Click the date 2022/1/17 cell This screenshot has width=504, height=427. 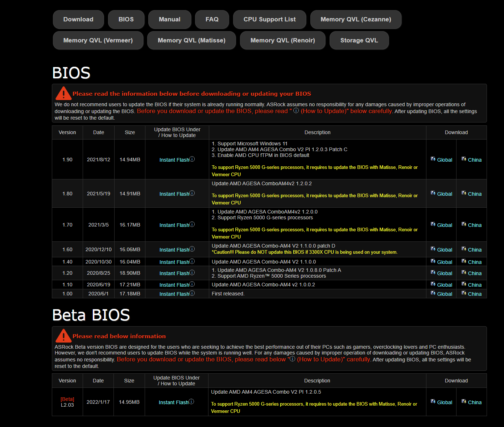tap(98, 402)
